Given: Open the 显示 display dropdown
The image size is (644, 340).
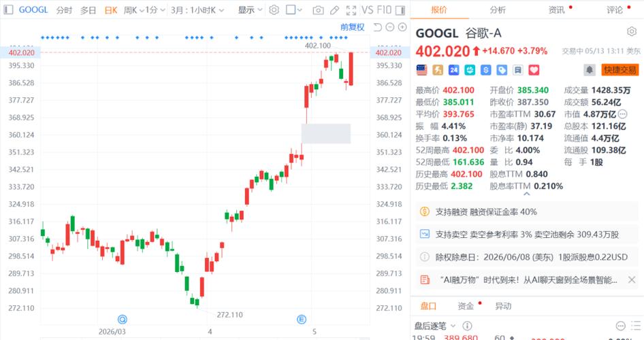Looking at the screenshot, I should 250,10.
